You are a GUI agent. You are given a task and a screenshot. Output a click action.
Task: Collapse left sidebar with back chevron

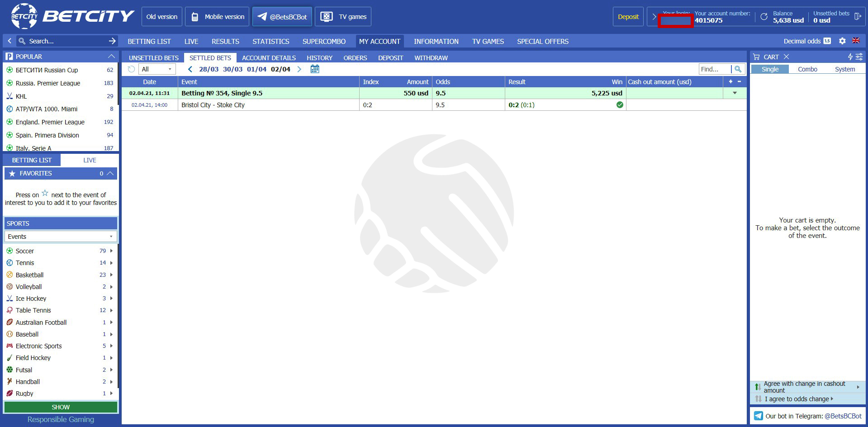point(9,41)
